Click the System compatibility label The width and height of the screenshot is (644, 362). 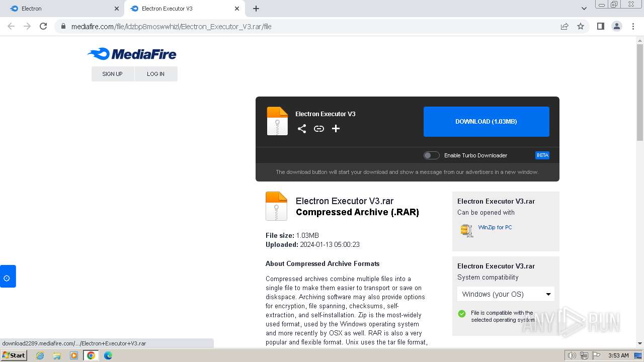click(x=488, y=278)
